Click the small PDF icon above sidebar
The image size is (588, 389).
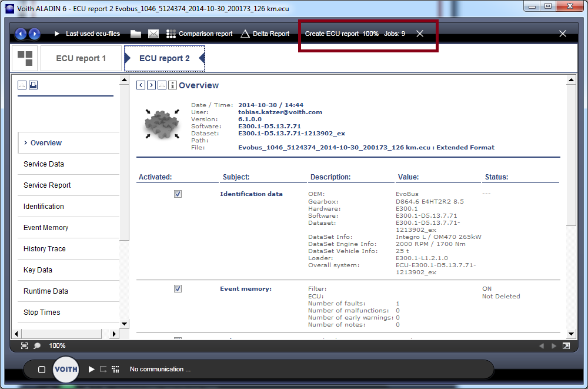click(22, 85)
